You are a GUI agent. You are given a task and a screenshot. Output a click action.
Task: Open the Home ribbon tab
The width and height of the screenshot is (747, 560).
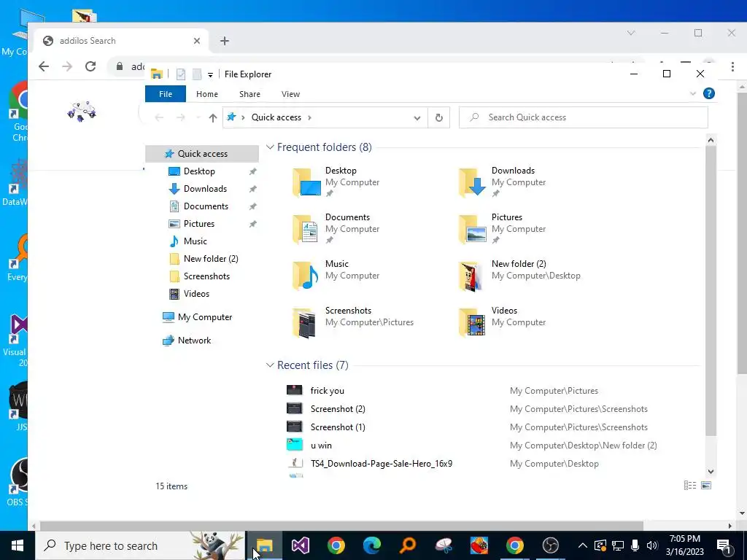[206, 94]
